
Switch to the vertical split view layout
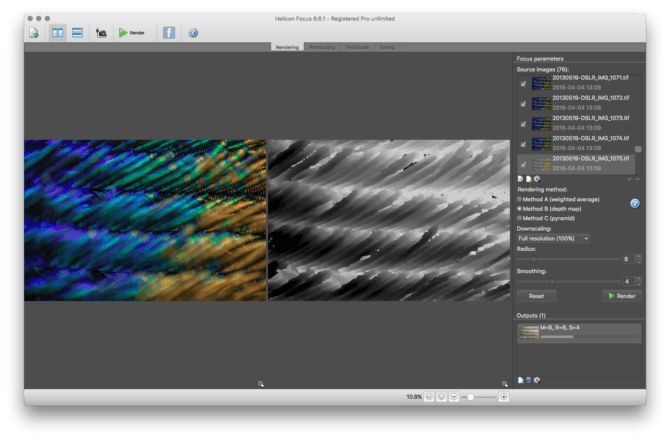57,33
